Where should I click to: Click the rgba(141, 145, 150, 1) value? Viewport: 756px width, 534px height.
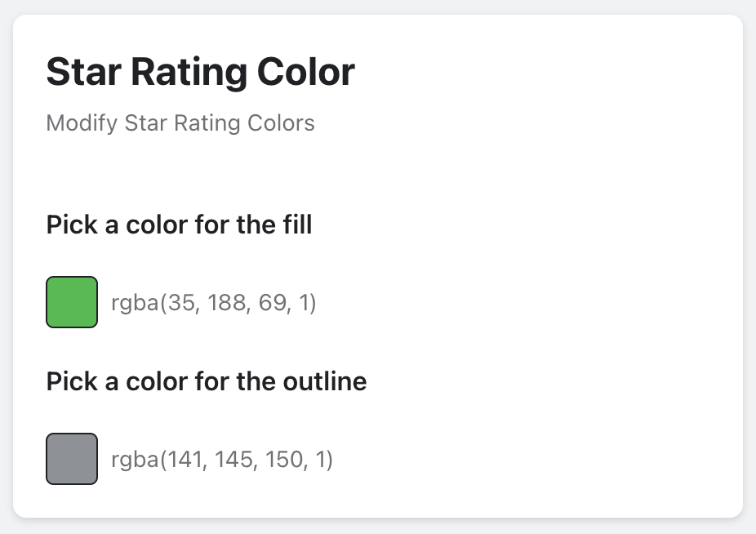pyautogui.click(x=221, y=460)
